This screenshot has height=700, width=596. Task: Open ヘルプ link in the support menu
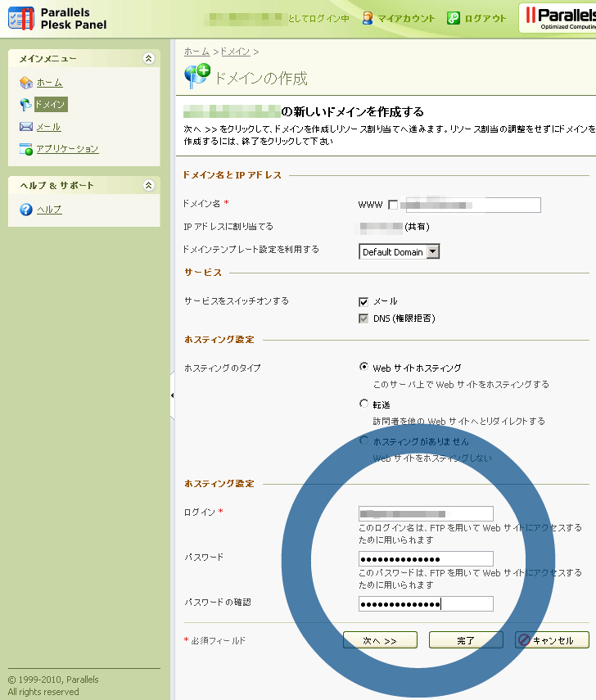coord(49,210)
